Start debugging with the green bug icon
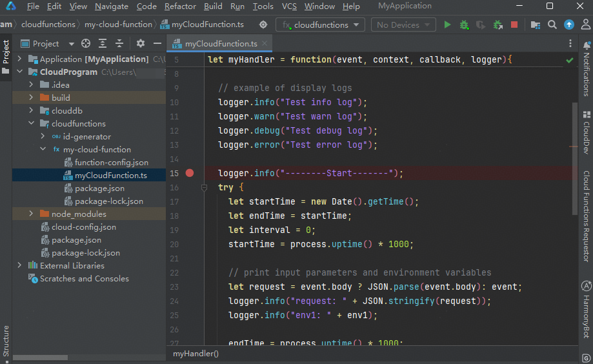Screen dimensions: 593x364 (x=464, y=25)
